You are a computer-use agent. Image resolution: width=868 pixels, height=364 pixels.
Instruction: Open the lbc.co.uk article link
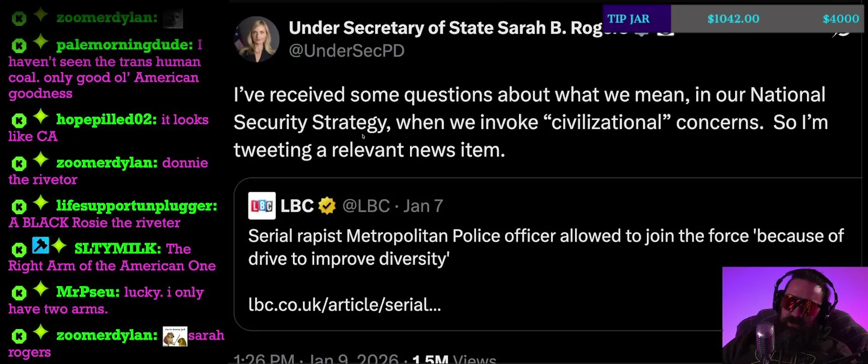click(x=344, y=305)
